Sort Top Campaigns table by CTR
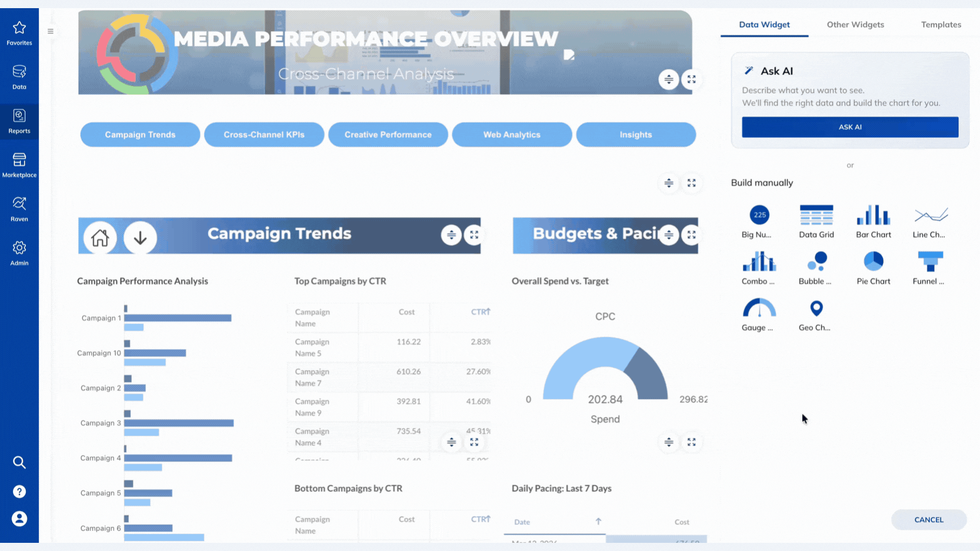The height and width of the screenshot is (551, 980). pos(480,312)
